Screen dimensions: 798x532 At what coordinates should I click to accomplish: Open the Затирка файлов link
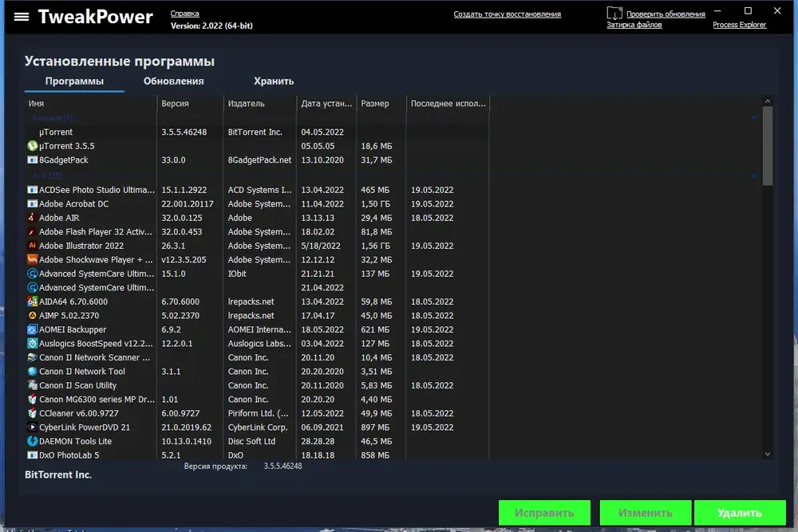click(x=634, y=25)
